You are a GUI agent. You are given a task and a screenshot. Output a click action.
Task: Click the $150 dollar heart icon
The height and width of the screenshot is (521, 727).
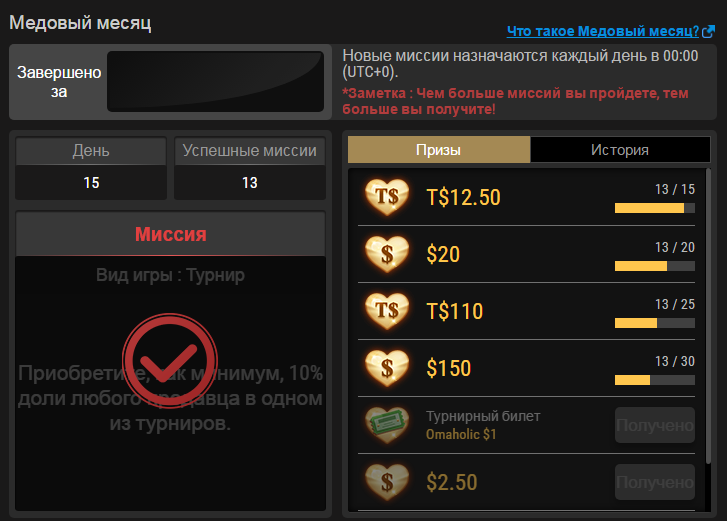387,368
